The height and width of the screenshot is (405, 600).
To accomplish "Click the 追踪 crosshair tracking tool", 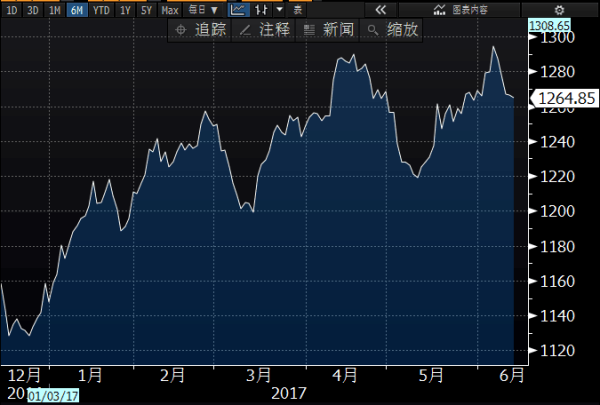I will [x=199, y=30].
